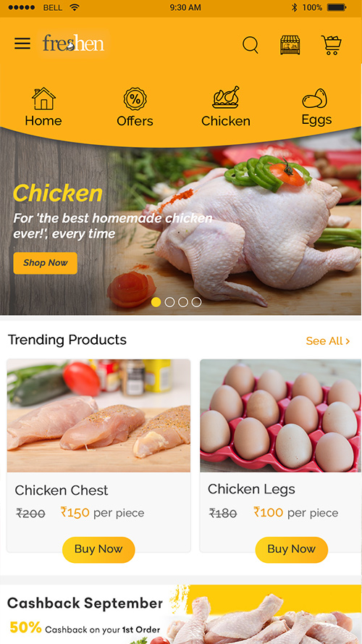Click the freshen logo
The width and height of the screenshot is (362, 644).
[x=73, y=43]
